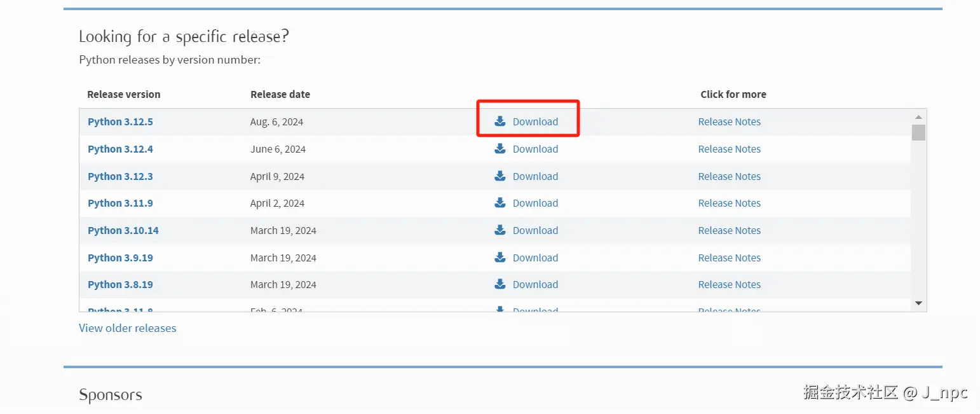Click download icon in Python 3.10.14 row
This screenshot has width=980, height=414.
tap(500, 230)
